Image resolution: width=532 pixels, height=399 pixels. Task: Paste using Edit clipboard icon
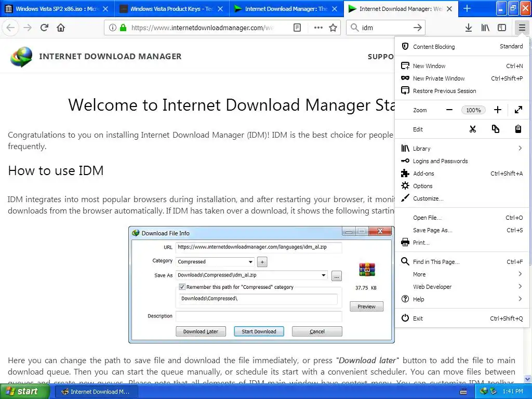point(518,129)
